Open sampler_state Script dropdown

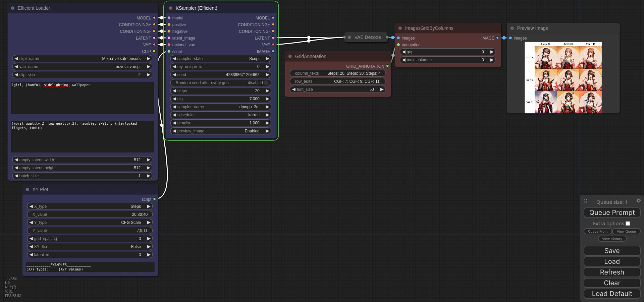coord(221,59)
